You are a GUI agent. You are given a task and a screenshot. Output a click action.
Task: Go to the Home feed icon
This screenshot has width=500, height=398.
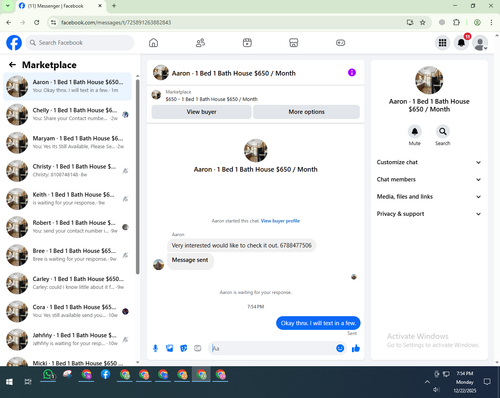pyautogui.click(x=153, y=43)
